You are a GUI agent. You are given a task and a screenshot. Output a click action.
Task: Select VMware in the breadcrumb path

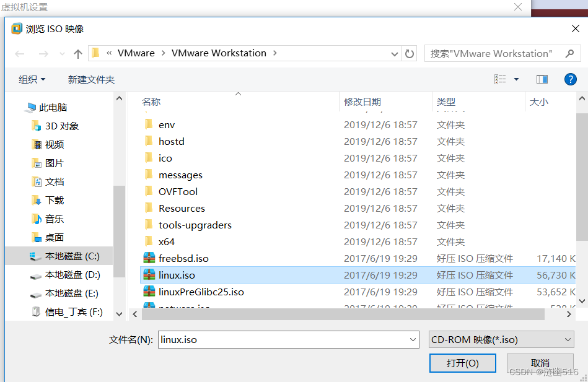[136, 53]
